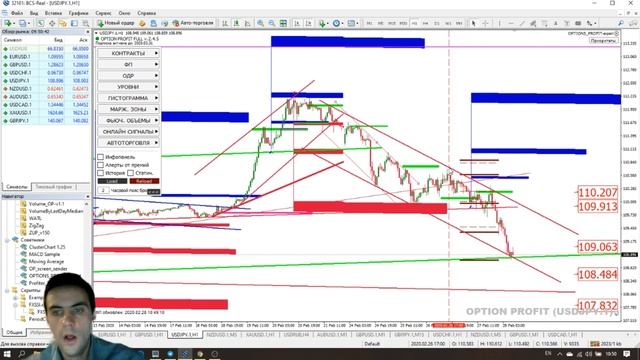This screenshot has width=640, height=360.
Task: Enable the Инфопанель checkbox
Action: tap(100, 157)
